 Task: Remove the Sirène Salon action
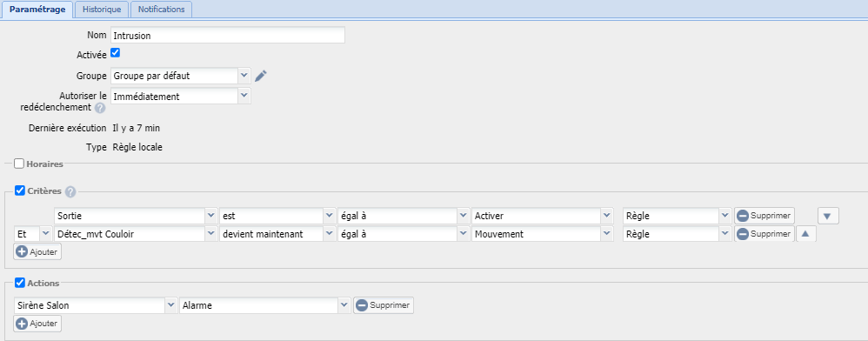click(x=384, y=305)
